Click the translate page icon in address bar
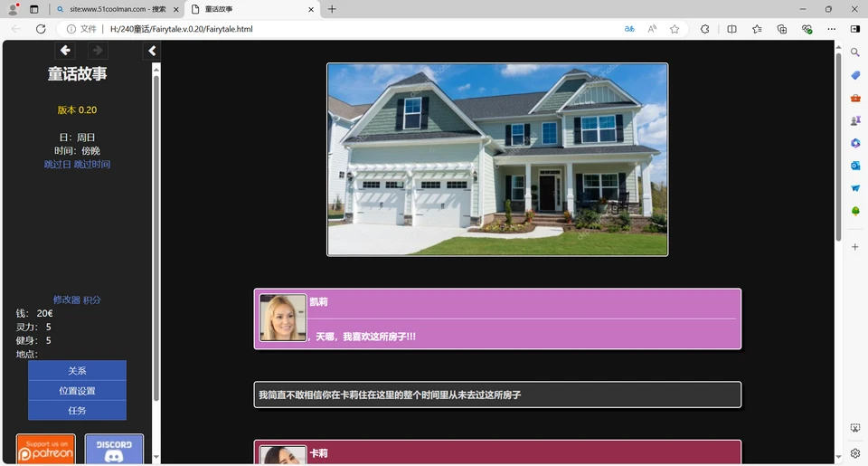 coord(629,29)
